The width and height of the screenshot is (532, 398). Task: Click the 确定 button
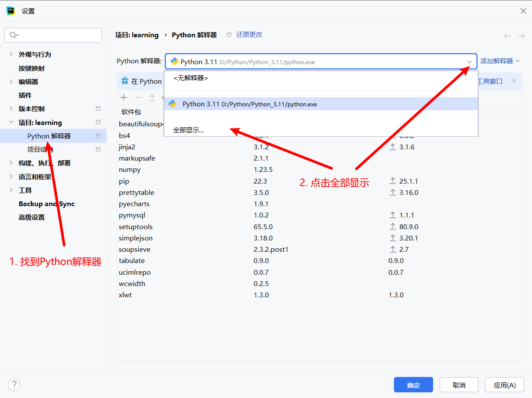[413, 385]
